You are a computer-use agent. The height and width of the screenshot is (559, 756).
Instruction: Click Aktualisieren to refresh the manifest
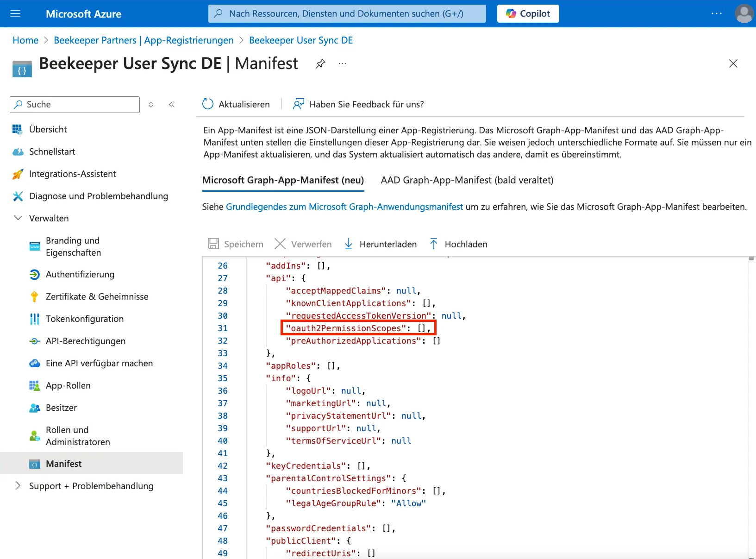[x=236, y=105]
